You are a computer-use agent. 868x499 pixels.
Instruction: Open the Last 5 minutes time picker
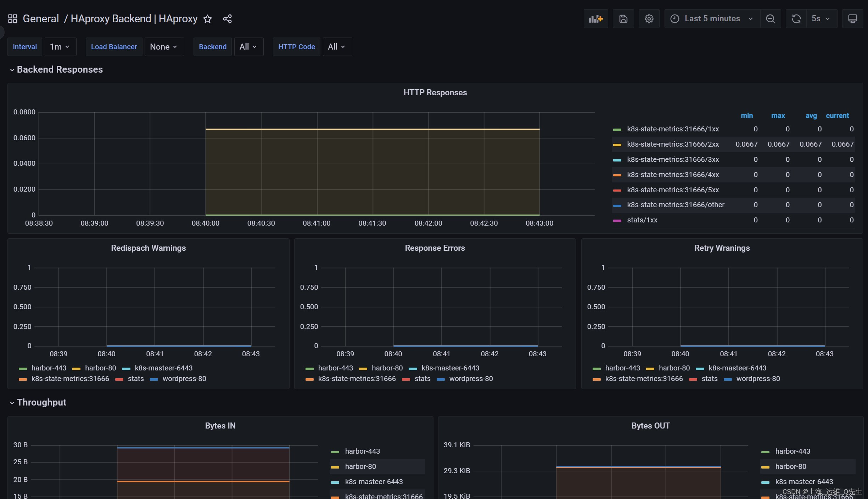click(712, 19)
